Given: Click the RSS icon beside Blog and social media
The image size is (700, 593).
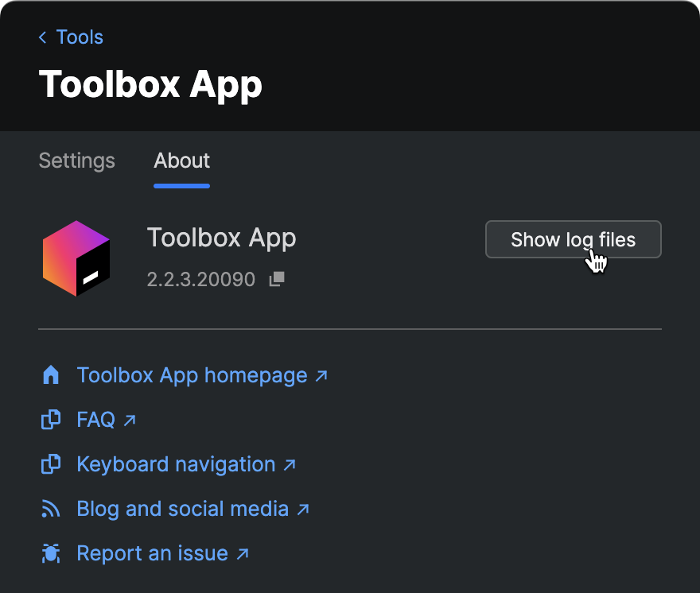Looking at the screenshot, I should pos(50,508).
